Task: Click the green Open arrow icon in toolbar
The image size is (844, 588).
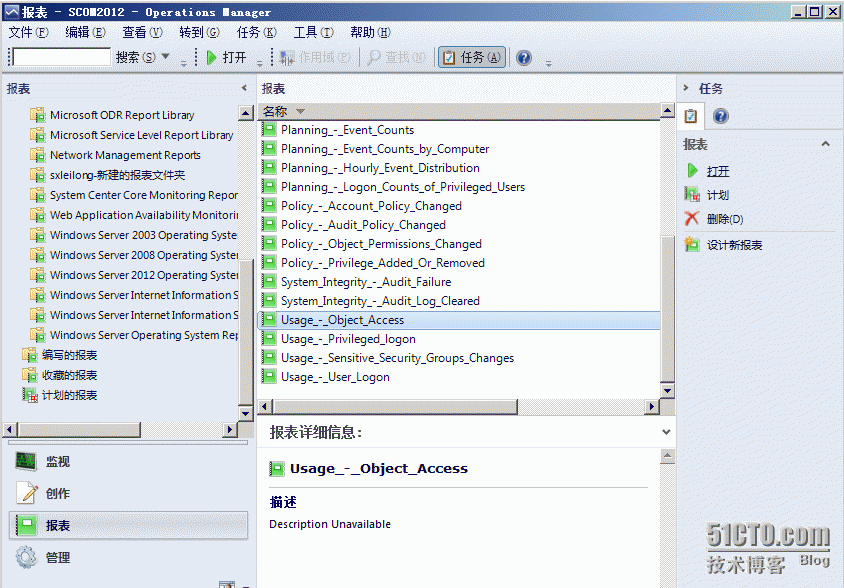Action: point(212,57)
